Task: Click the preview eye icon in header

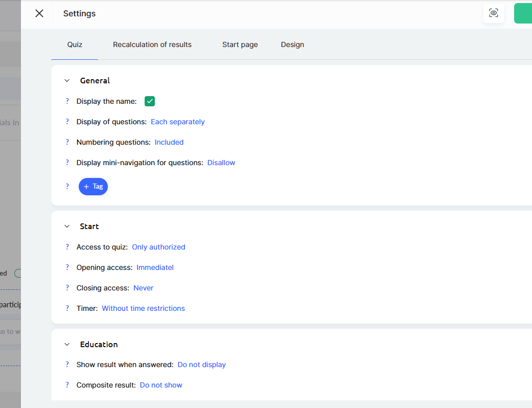Action: click(494, 13)
